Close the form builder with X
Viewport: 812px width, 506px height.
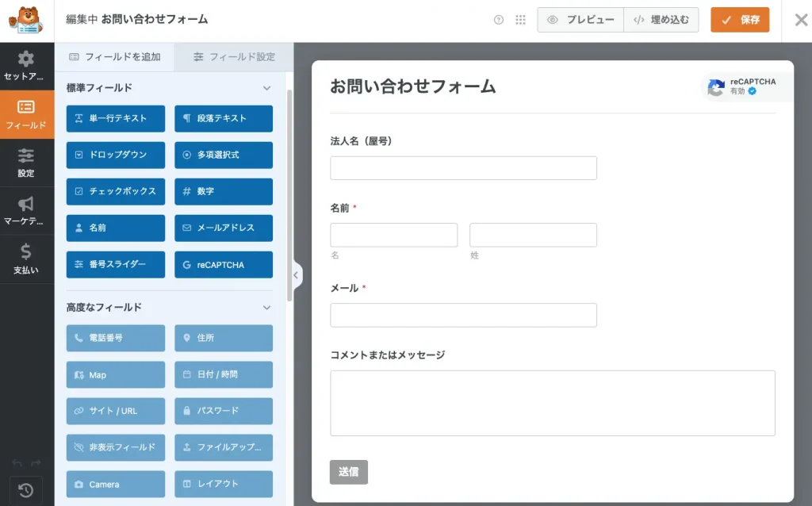[x=801, y=20]
